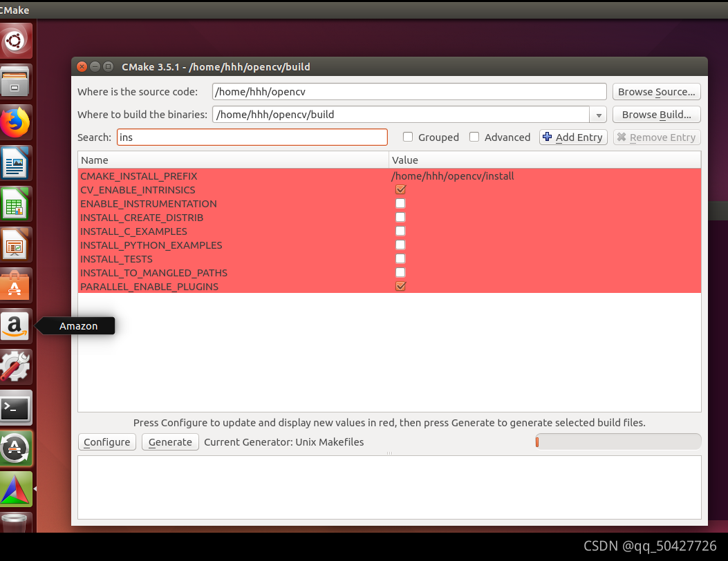Click the Remove Entry button
This screenshot has height=561, width=728.
coord(657,137)
